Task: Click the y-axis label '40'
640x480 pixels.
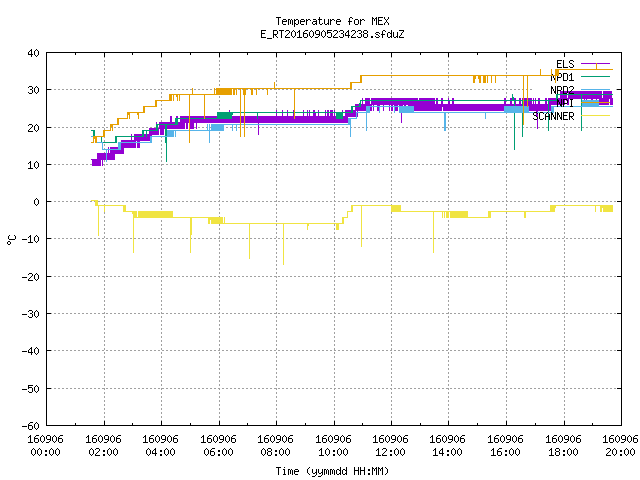Action: [33, 53]
